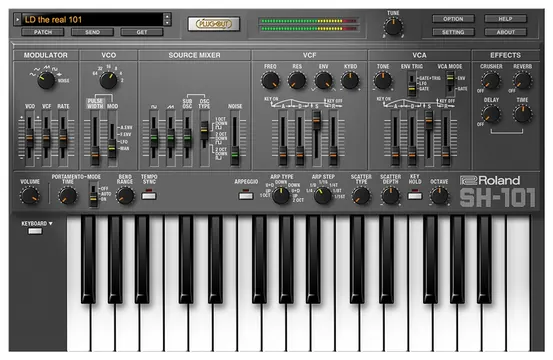The image size is (553, 360).
Task: Open the OPTION menu button
Action: pyautogui.click(x=453, y=19)
